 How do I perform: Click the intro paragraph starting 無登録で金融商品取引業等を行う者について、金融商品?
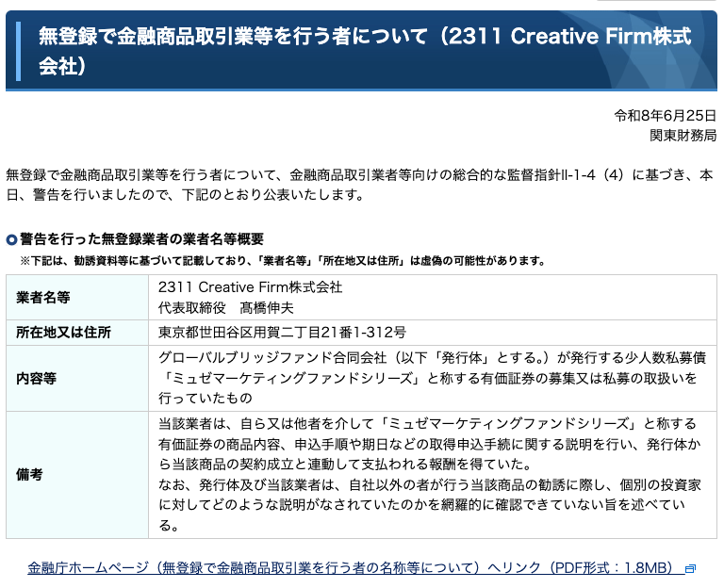tap(359, 185)
